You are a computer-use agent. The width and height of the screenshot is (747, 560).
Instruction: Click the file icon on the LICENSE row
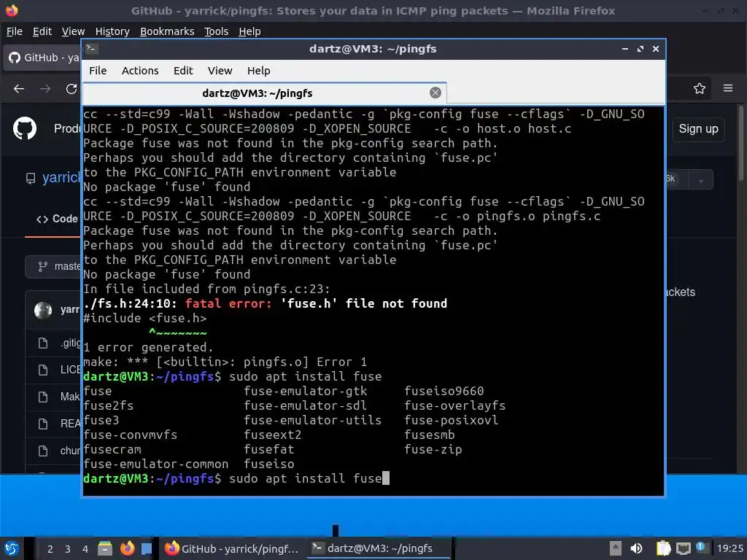tap(43, 370)
